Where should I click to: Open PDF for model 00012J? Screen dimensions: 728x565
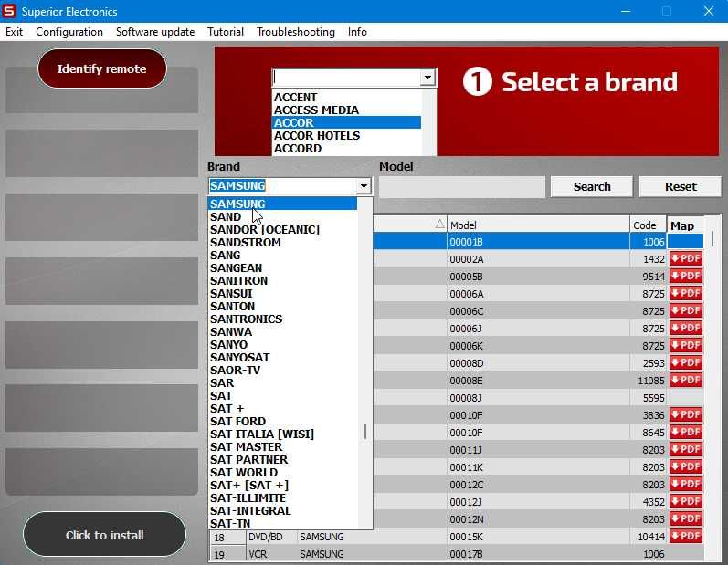click(x=686, y=501)
